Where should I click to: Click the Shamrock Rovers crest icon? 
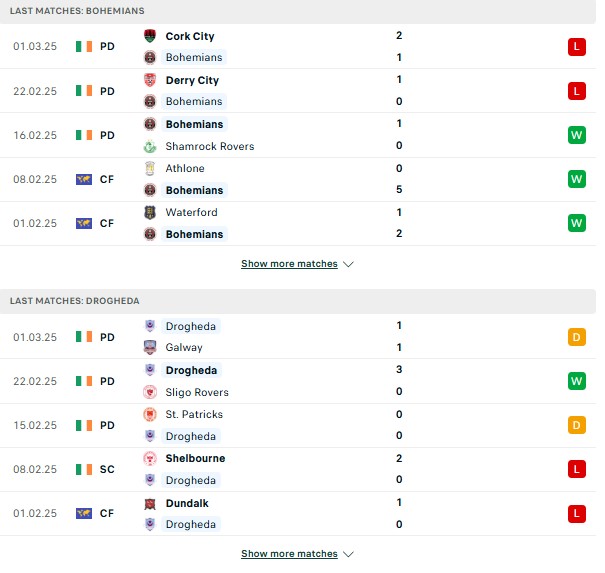click(150, 146)
